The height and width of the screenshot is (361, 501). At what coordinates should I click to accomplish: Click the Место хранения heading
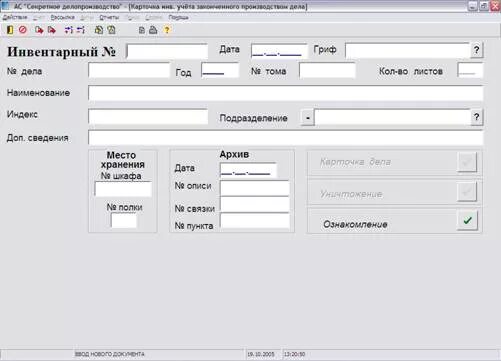[122, 160]
